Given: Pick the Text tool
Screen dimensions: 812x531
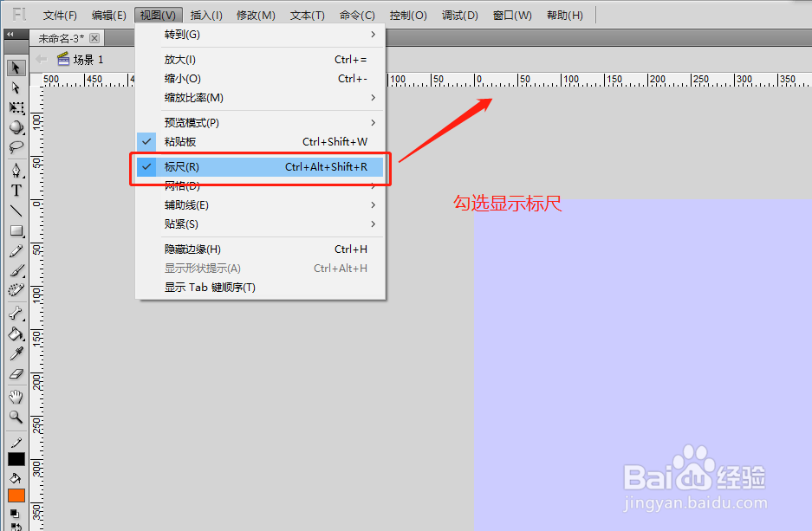Looking at the screenshot, I should tap(16, 190).
